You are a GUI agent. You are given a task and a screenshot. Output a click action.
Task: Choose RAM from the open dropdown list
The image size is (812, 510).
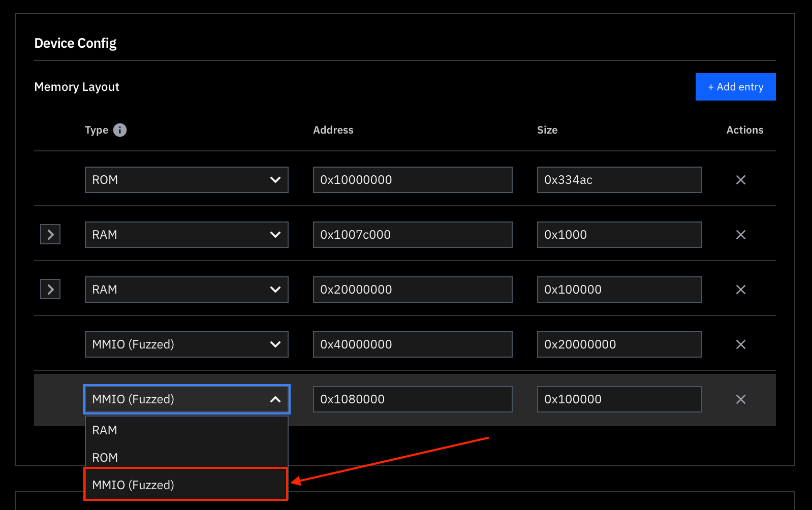point(186,430)
